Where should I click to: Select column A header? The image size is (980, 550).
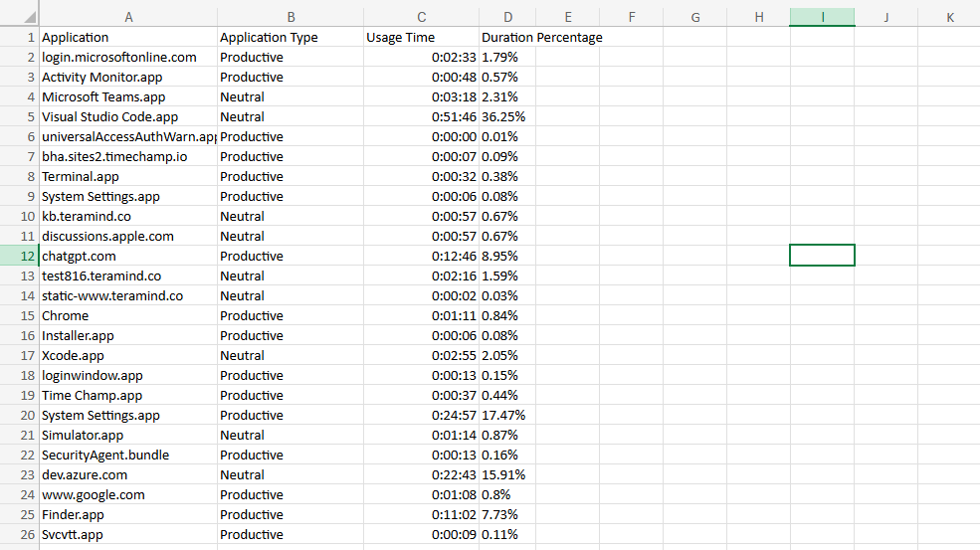[x=128, y=17]
